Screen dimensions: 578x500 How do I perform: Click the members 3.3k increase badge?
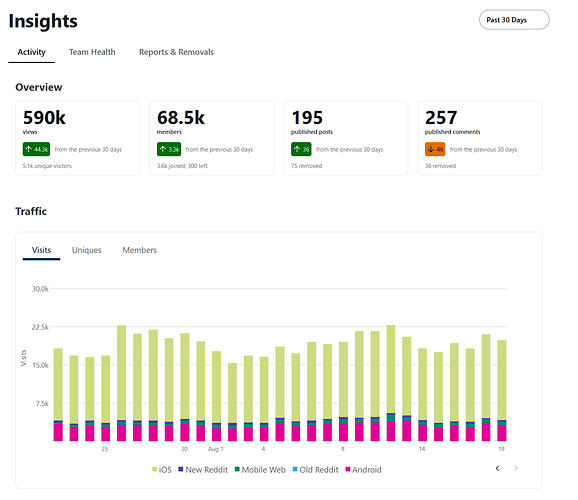tap(169, 149)
